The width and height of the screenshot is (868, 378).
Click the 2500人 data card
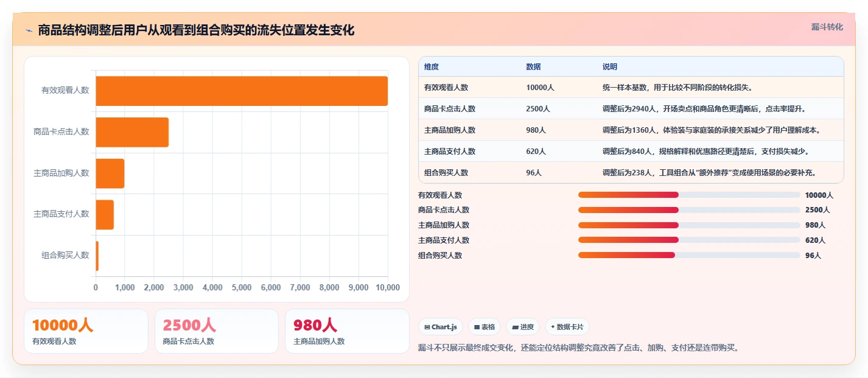tap(217, 331)
